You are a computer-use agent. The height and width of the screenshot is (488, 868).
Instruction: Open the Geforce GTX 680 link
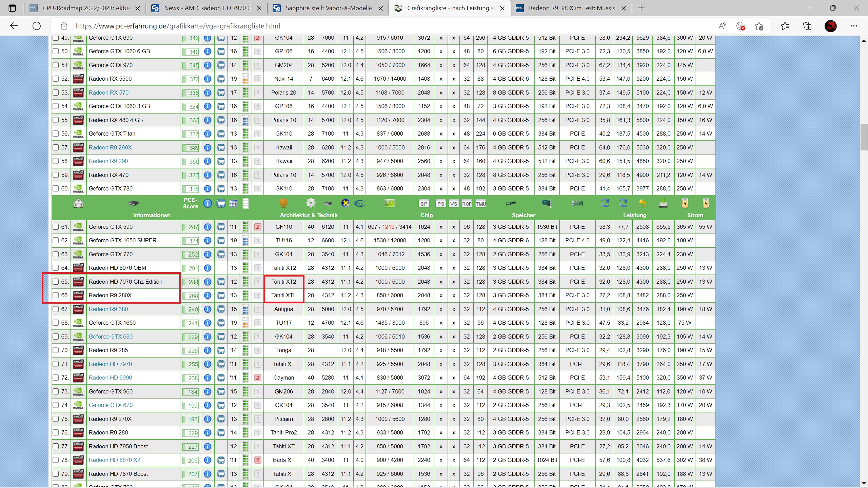coord(111,337)
